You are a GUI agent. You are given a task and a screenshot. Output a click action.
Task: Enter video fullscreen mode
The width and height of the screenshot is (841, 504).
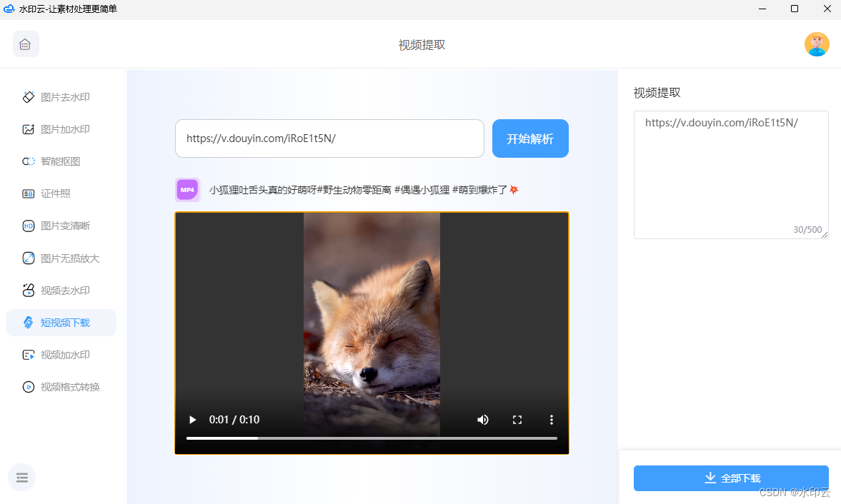tap(517, 419)
